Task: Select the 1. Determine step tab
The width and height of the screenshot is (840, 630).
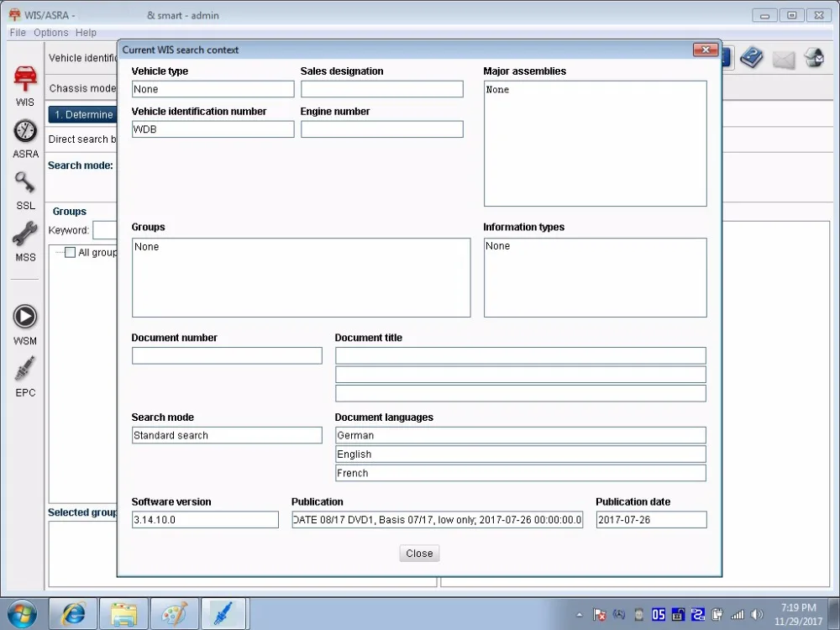Action: pyautogui.click(x=83, y=114)
